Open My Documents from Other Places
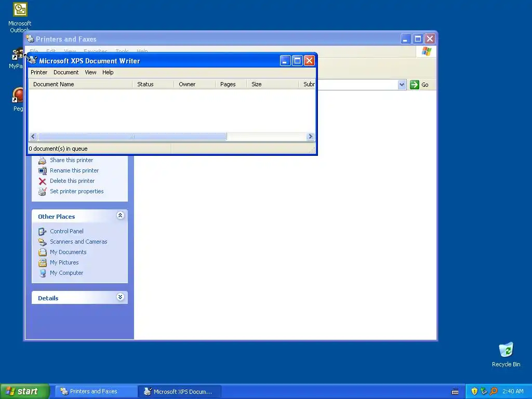The image size is (532, 399). [68, 252]
